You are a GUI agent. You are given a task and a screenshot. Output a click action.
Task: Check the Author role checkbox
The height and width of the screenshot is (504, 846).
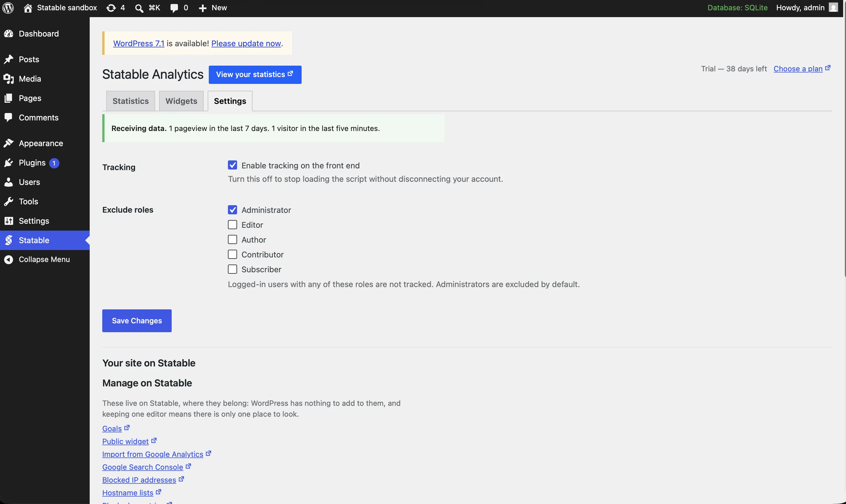232,240
